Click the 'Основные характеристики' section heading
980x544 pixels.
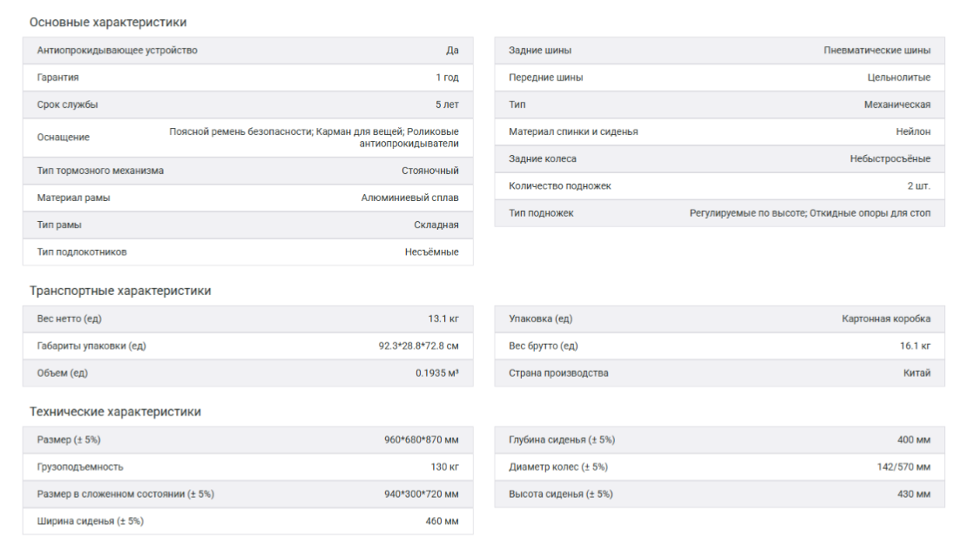coord(108,22)
